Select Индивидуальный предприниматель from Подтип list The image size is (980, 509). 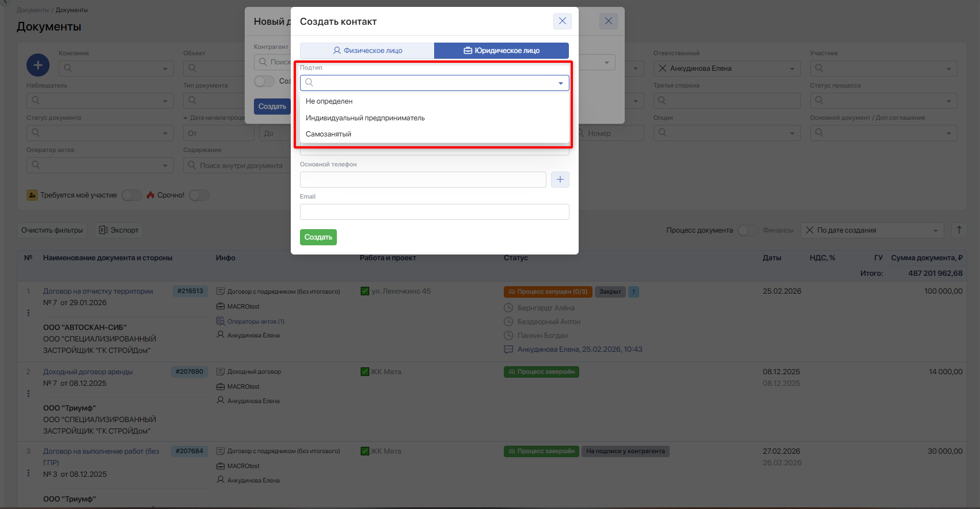[x=365, y=118]
